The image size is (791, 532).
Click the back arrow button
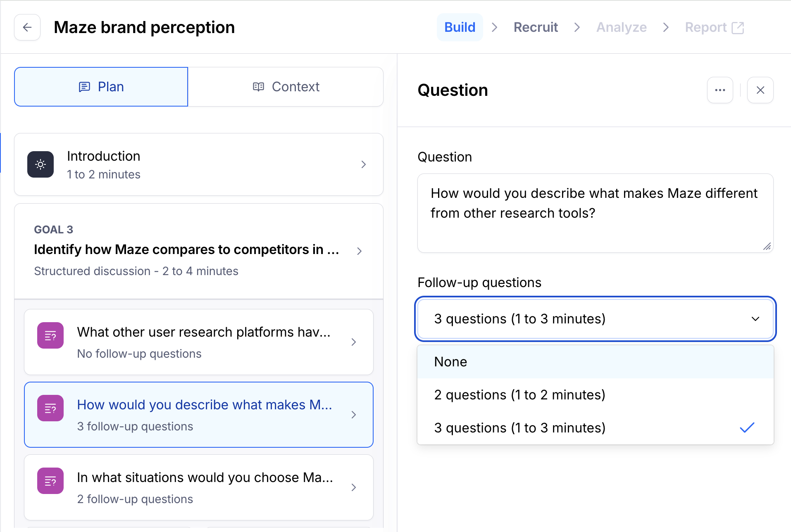[x=27, y=27]
